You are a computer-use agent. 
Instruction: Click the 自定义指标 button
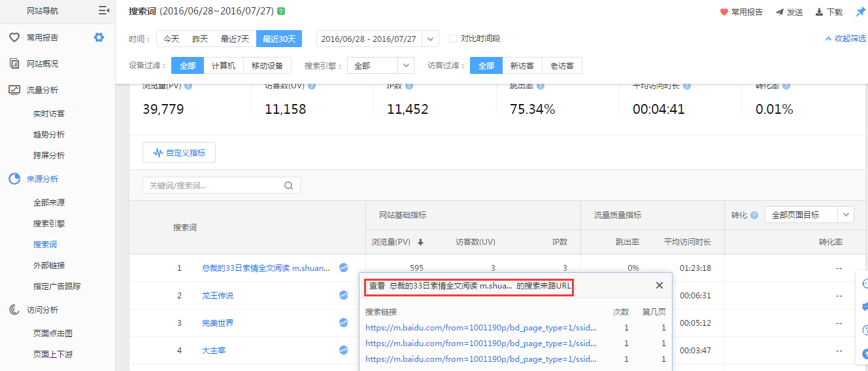click(x=179, y=152)
